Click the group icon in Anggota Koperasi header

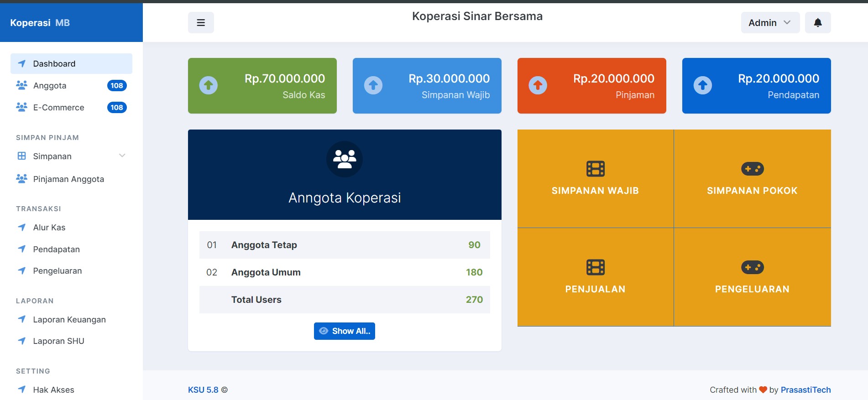[x=345, y=159]
